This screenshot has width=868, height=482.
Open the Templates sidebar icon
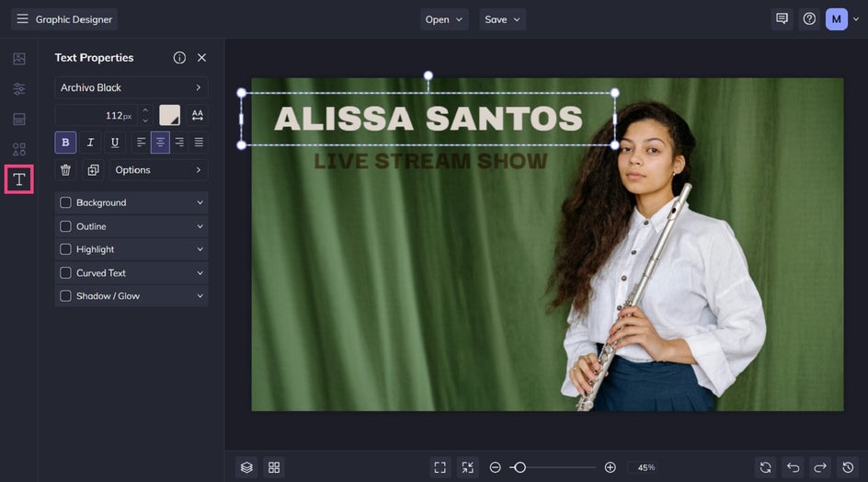tap(19, 119)
